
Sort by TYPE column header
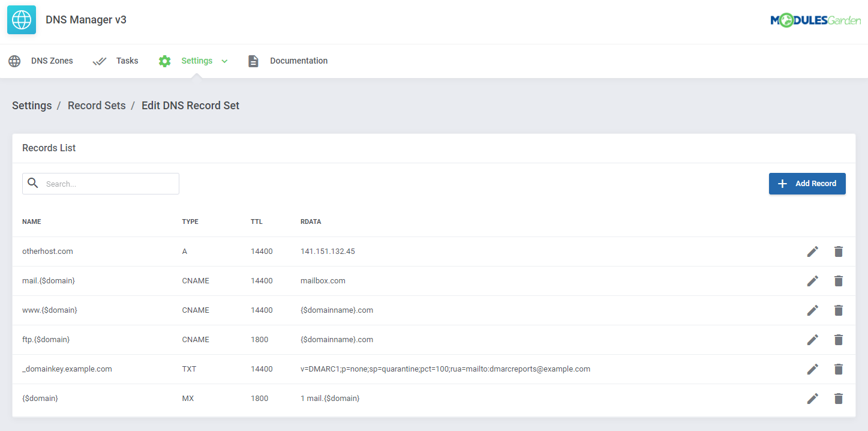pos(190,222)
